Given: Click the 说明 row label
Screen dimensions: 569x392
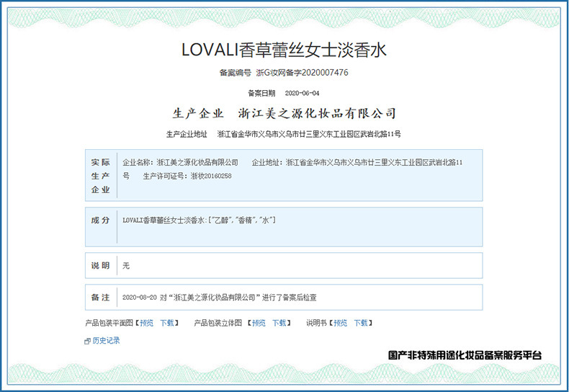Looking at the screenshot, I should click(x=101, y=266).
